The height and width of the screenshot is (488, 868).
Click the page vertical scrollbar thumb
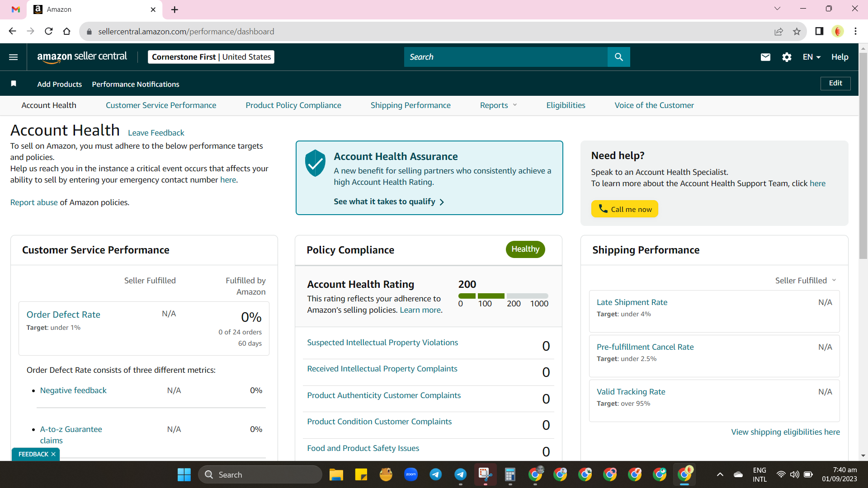click(x=863, y=156)
